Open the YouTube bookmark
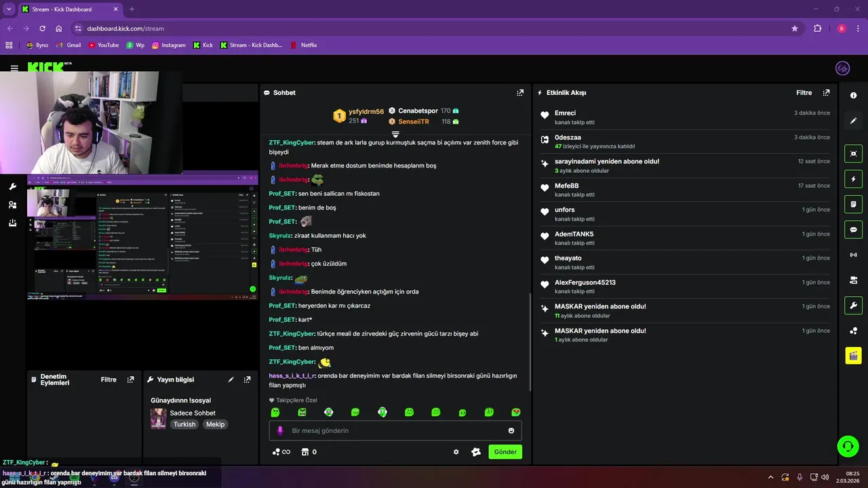This screenshot has height=488, width=868. [103, 45]
